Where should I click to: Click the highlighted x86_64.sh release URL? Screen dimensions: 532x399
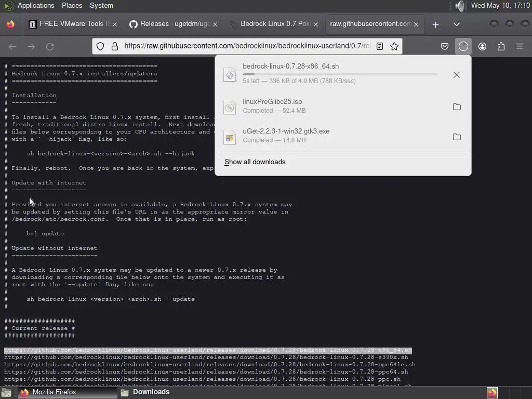[208, 350]
